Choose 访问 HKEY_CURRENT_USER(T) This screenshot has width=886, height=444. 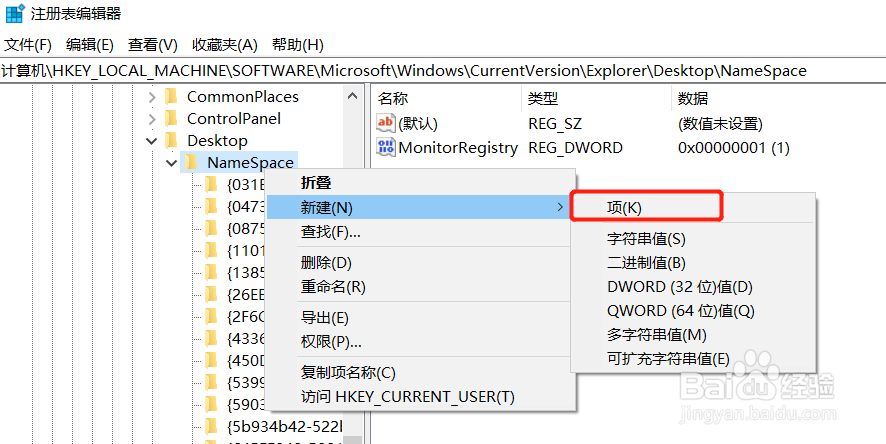point(421,397)
